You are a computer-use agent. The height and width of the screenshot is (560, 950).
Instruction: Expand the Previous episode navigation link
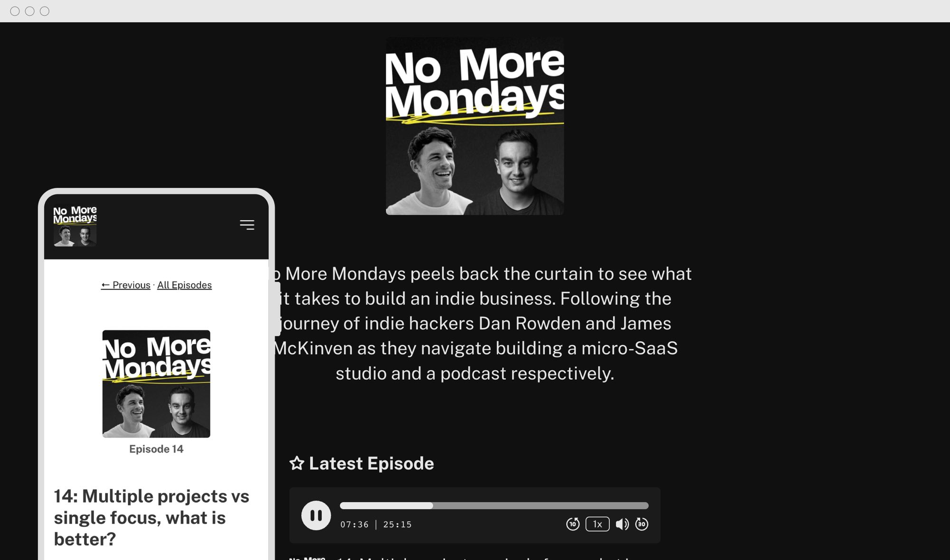click(125, 285)
